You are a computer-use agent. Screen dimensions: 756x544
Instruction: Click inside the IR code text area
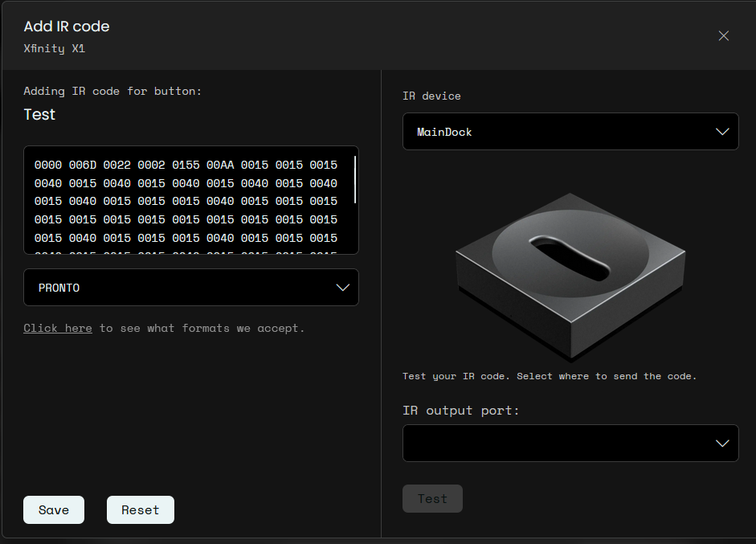tap(191, 199)
